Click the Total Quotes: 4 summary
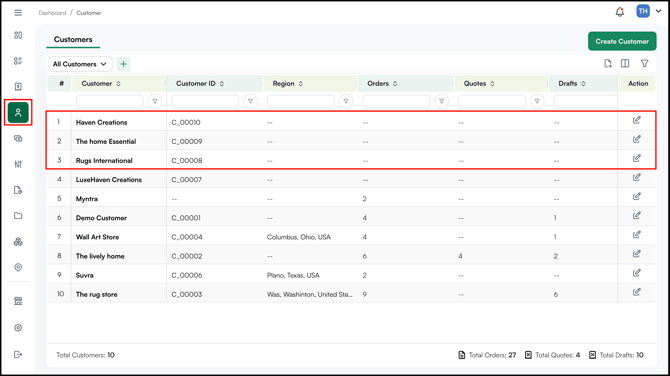The width and height of the screenshot is (670, 376). tap(552, 355)
